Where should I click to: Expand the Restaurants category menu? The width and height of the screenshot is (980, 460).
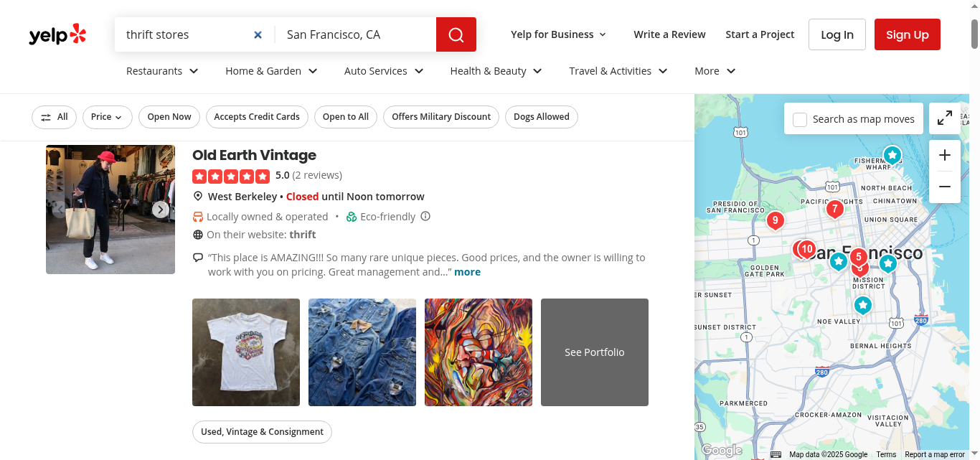(162, 71)
